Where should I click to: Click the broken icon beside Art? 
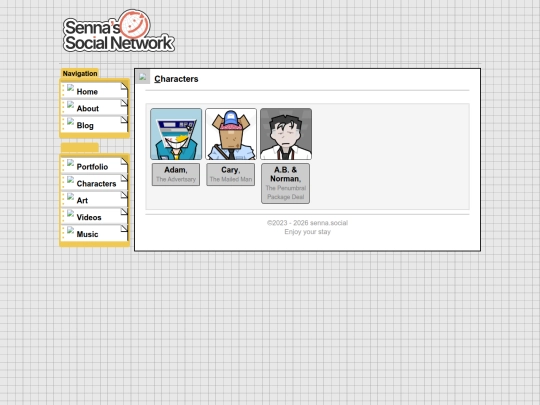tap(70, 197)
